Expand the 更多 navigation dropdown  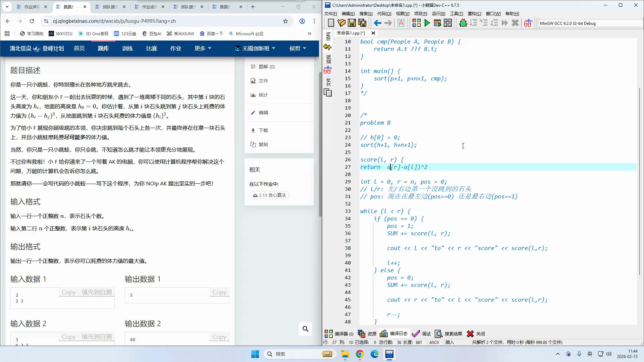coord(203,48)
